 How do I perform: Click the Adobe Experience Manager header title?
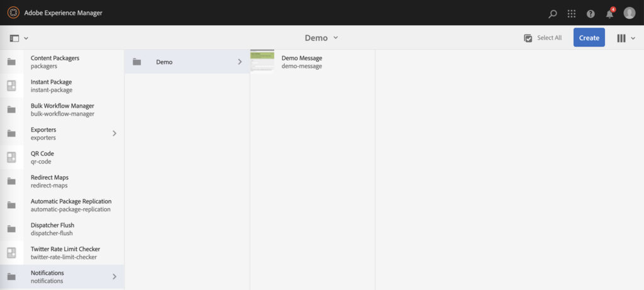(x=64, y=13)
